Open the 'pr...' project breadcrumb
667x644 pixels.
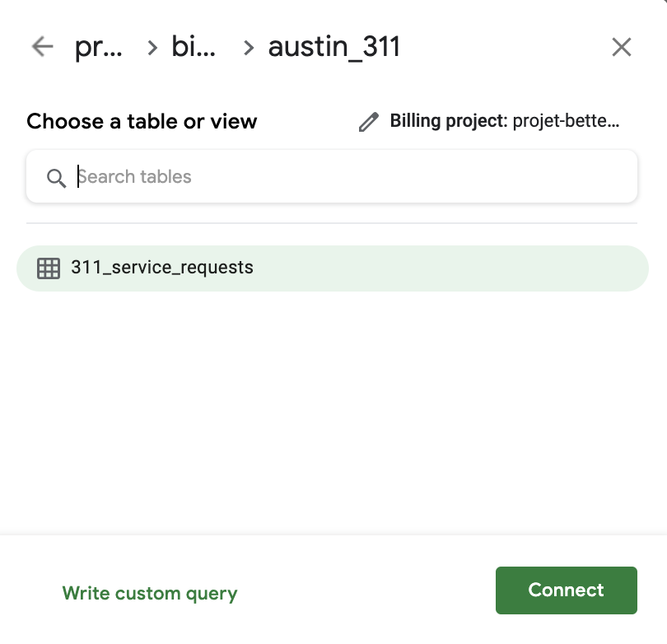pos(98,47)
